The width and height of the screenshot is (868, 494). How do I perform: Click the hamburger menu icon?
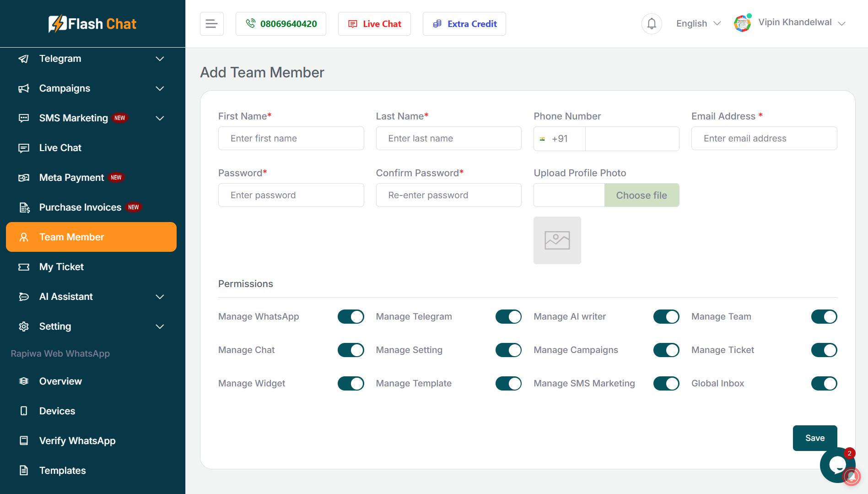tap(211, 24)
